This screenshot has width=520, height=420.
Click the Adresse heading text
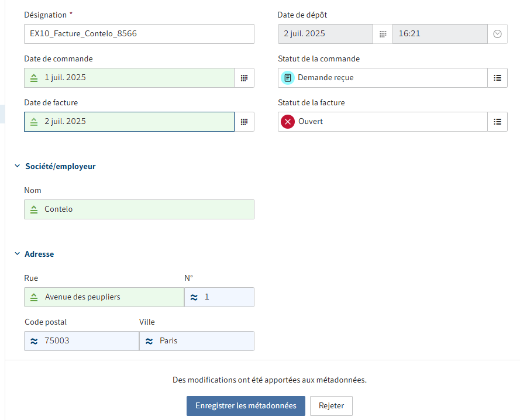39,254
